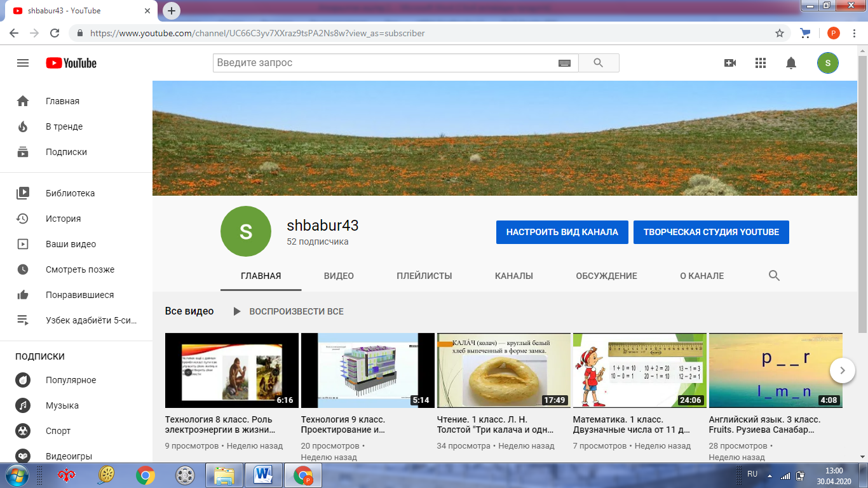Open the hamburger guide menu icon
This screenshot has height=488, width=868.
point(23,63)
